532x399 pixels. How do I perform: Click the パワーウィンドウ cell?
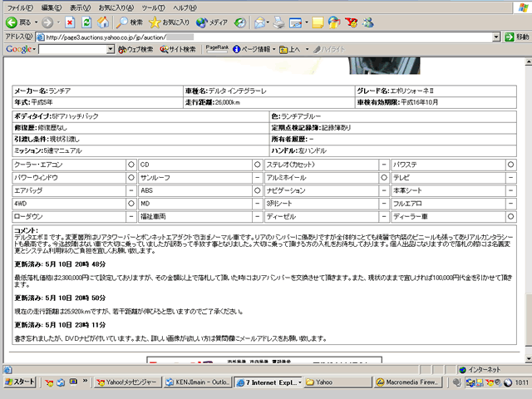69,178
